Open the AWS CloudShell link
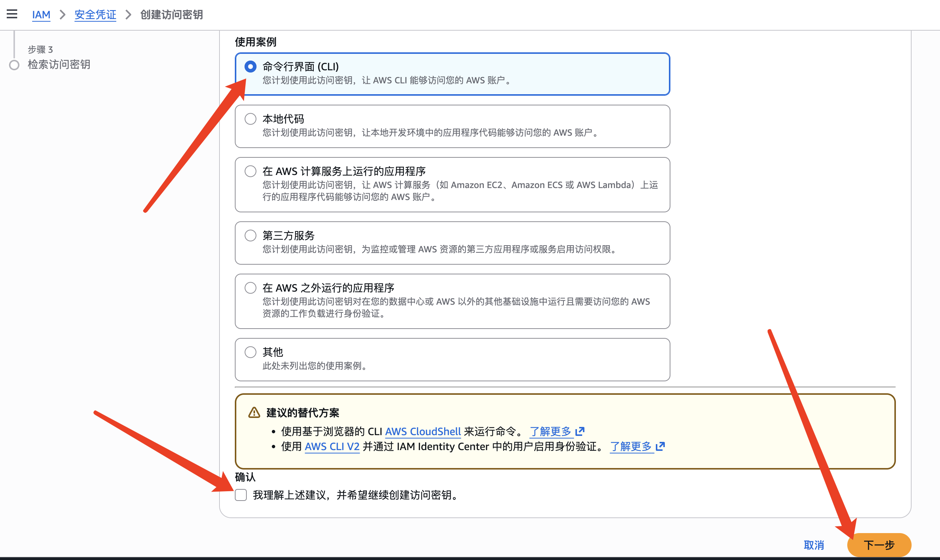This screenshot has width=940, height=560. 423,431
